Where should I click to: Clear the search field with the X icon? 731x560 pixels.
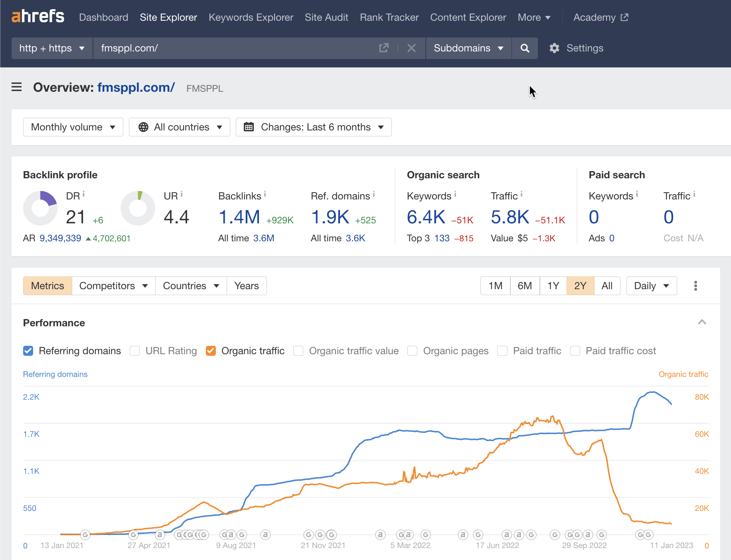tap(411, 48)
